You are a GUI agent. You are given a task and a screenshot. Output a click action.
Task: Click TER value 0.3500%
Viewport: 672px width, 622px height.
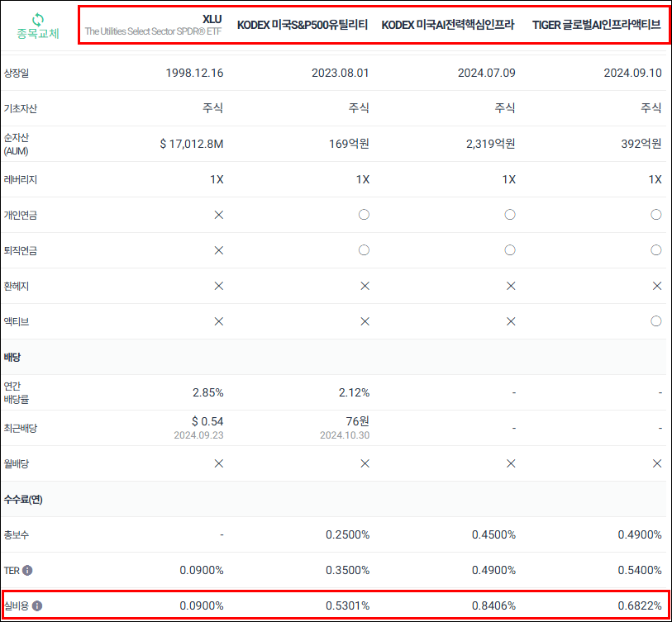(x=347, y=571)
